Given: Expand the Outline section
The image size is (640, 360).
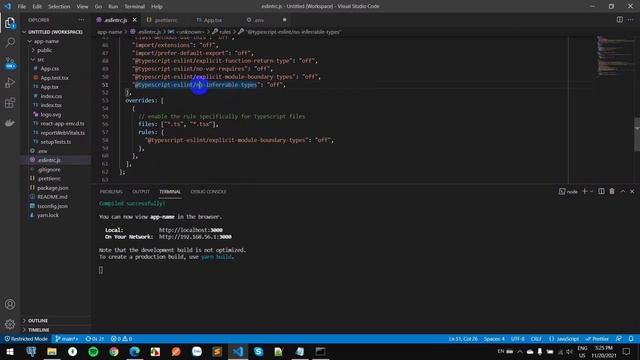Looking at the screenshot, I should click(x=38, y=320).
